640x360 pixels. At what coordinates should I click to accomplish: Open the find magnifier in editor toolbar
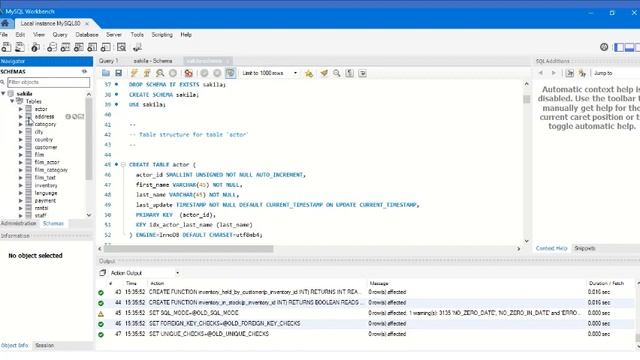tap(337, 73)
